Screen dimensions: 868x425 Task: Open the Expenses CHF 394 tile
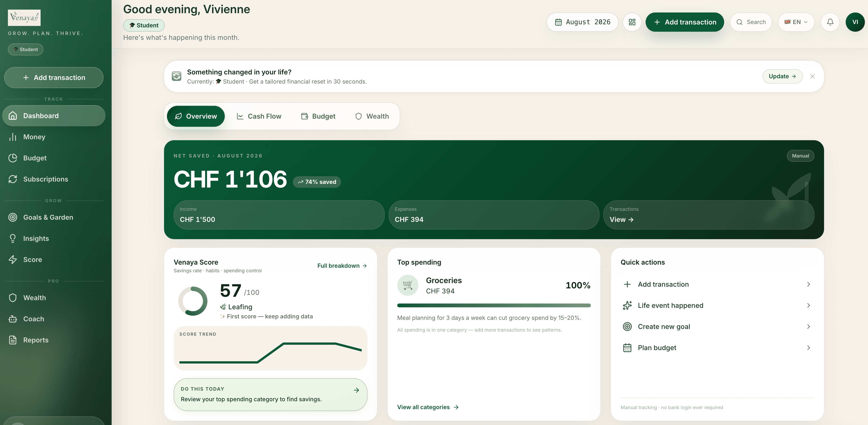pyautogui.click(x=494, y=215)
